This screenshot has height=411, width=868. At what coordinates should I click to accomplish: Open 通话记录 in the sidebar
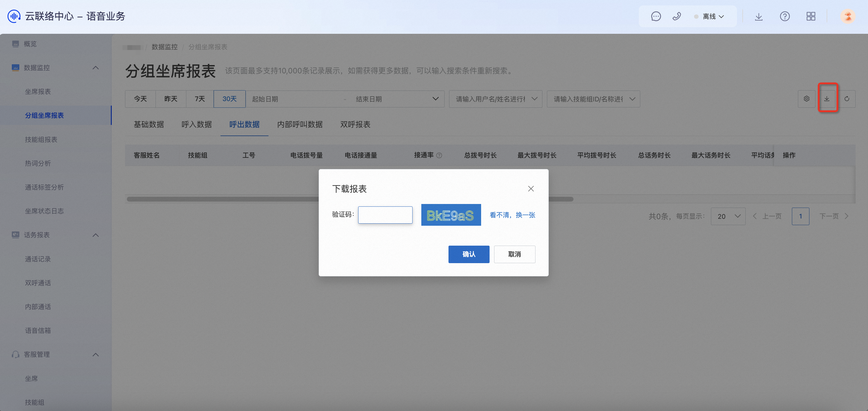[38, 259]
